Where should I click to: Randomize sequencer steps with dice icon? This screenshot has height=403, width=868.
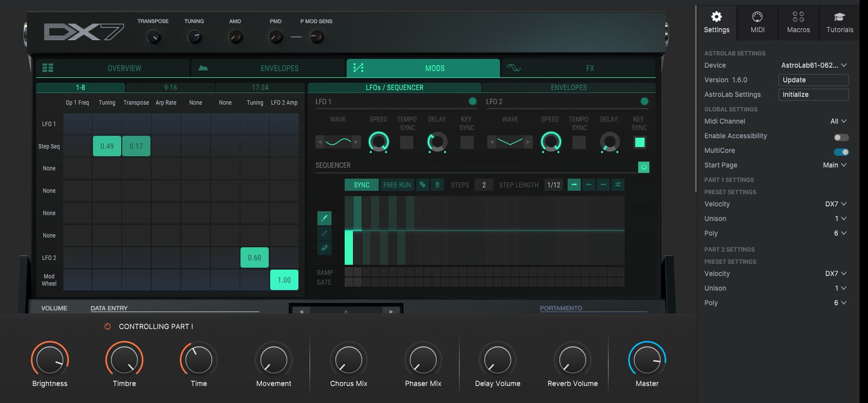pos(423,185)
